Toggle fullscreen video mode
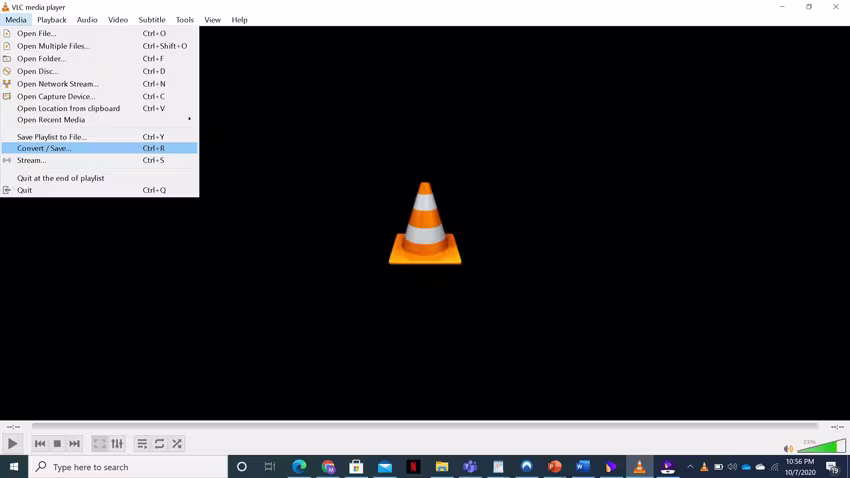This screenshot has height=478, width=850. (x=99, y=444)
